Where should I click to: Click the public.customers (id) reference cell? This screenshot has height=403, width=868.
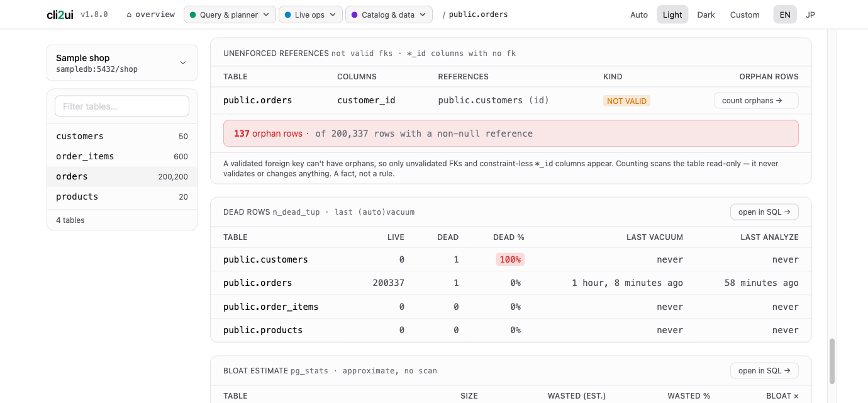pos(494,100)
